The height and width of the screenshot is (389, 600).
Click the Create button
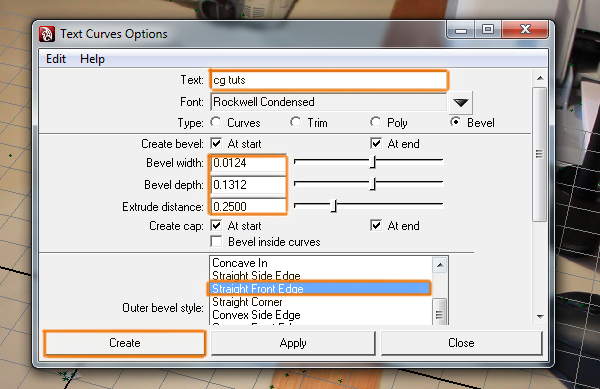(125, 343)
